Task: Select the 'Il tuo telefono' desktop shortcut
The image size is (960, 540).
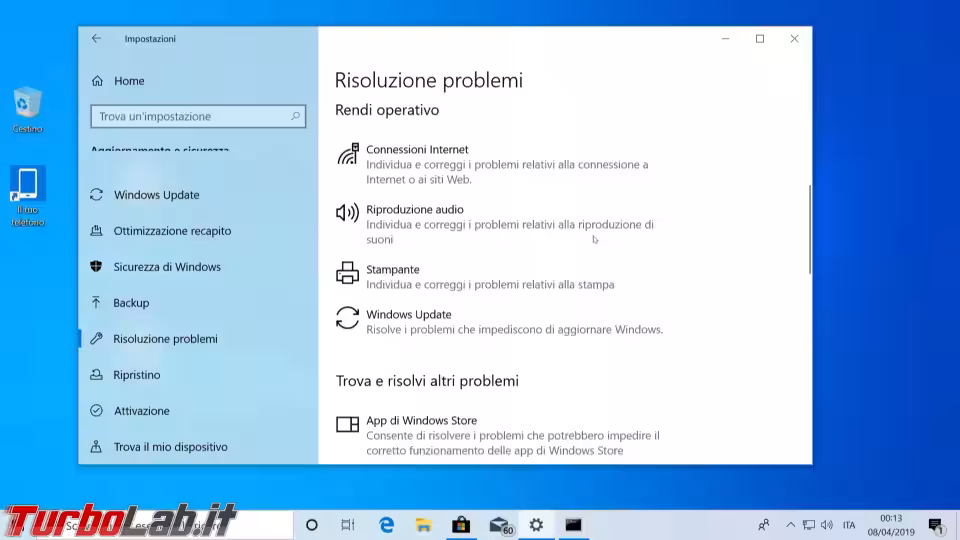Action: tap(28, 197)
